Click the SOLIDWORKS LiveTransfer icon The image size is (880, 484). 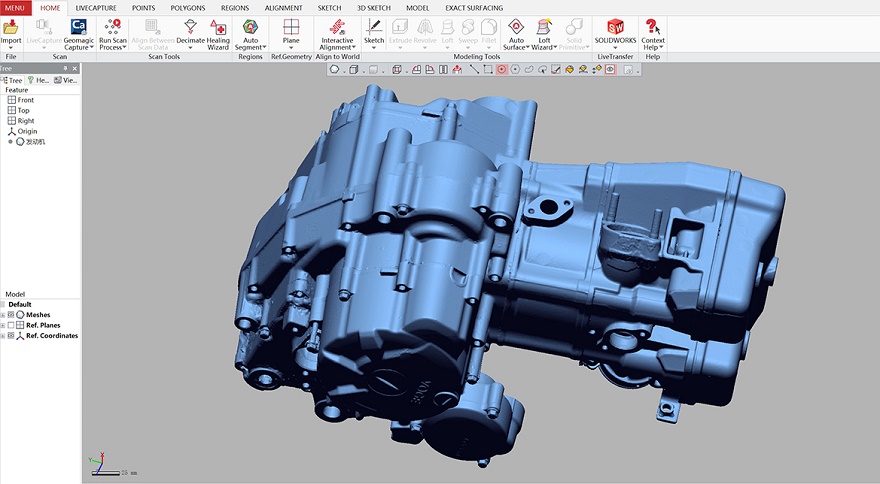(616, 28)
